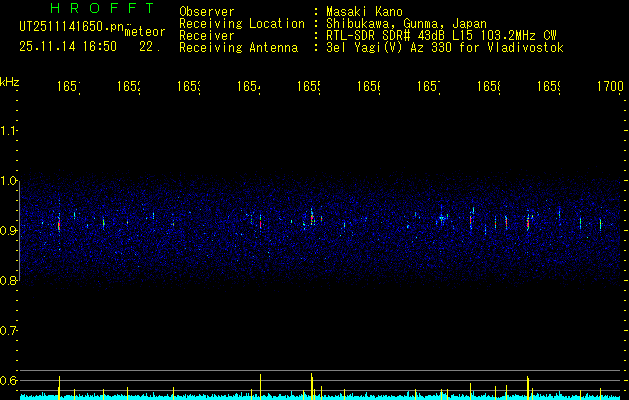Click the 'Receiving Antenna' label
629x400 pixels.
pos(238,48)
